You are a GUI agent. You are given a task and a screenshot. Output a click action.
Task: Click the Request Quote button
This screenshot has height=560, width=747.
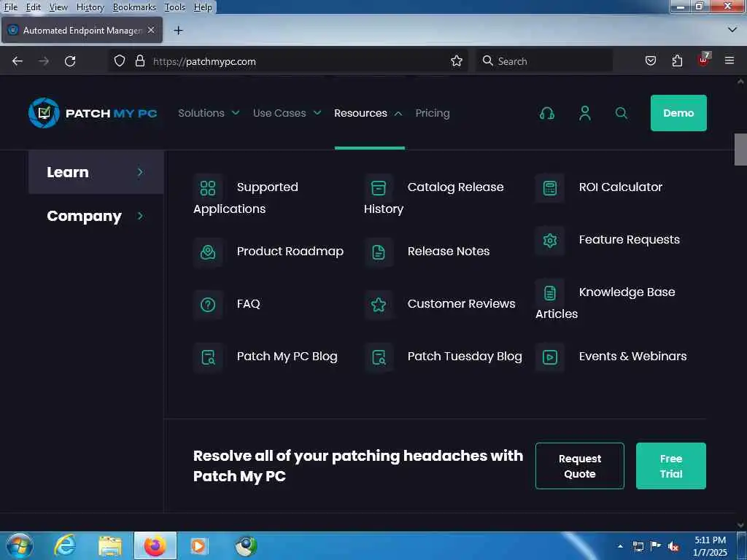pyautogui.click(x=580, y=466)
